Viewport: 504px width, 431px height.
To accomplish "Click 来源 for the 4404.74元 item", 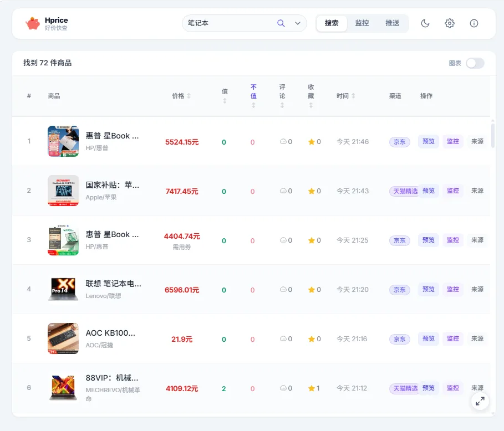I will point(477,240).
